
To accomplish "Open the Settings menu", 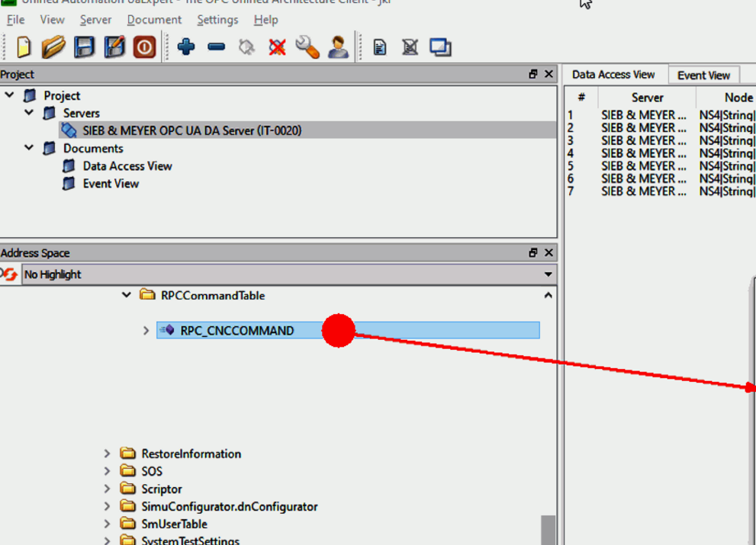I will [217, 20].
